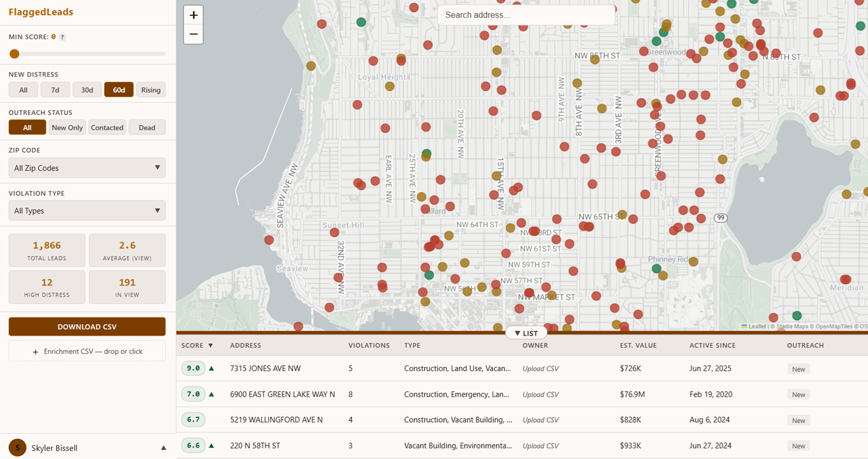Open the All Zip Codes dropdown
Screen dimensions: 868x459
(87, 168)
